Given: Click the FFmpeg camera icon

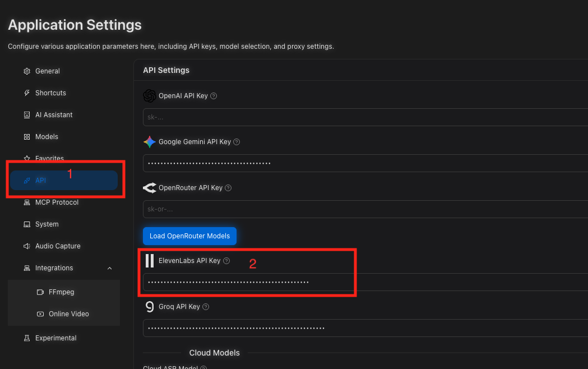Looking at the screenshot, I should click(40, 292).
